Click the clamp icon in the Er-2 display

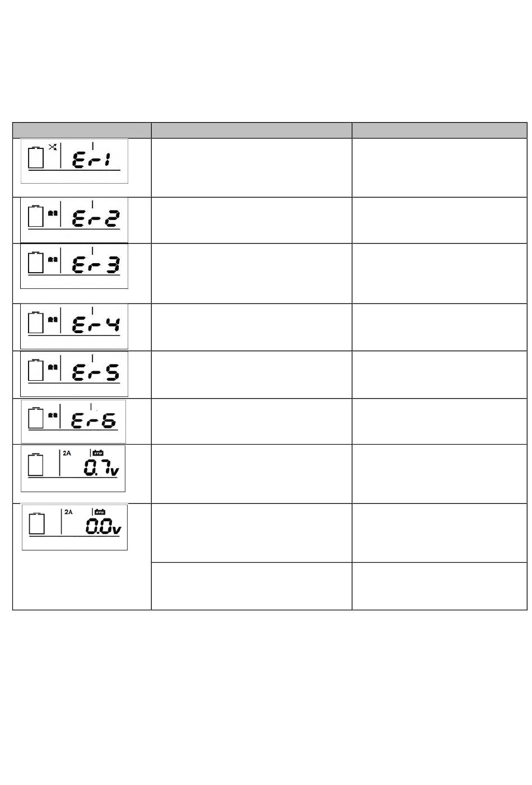tap(52, 213)
